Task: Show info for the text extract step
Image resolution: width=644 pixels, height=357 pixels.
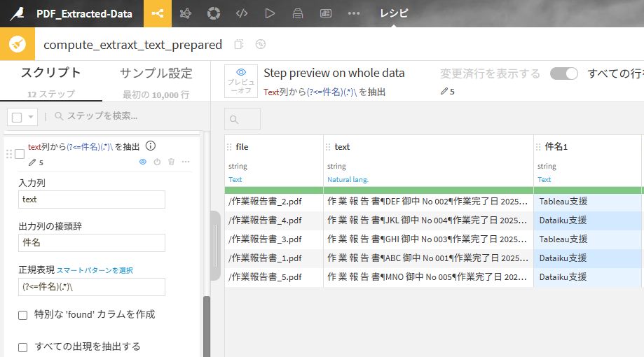Action: click(150, 146)
